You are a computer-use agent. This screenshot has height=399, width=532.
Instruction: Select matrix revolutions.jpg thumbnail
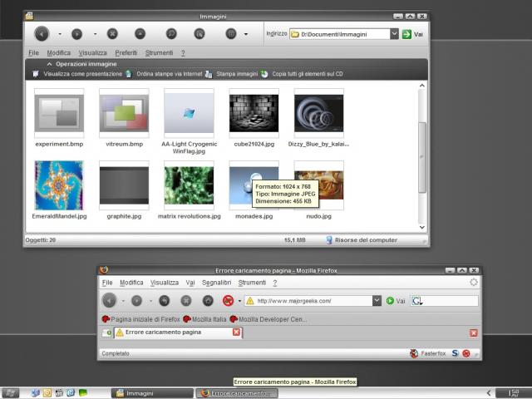tap(189, 185)
